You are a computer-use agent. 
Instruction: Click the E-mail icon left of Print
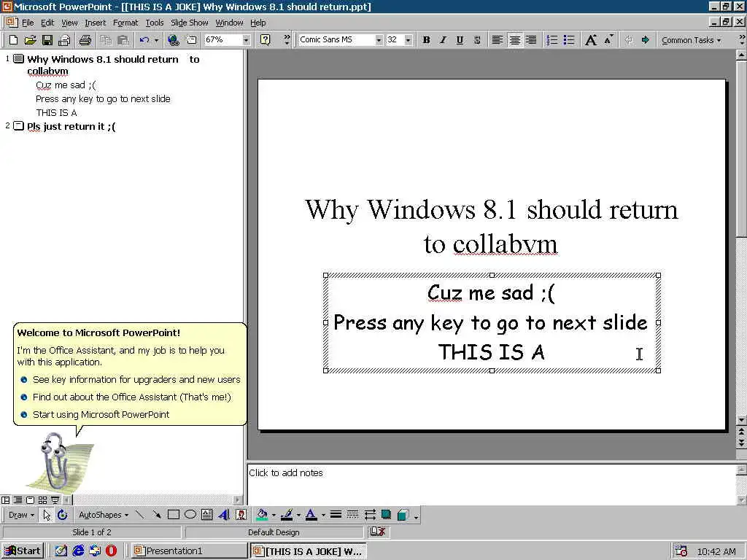point(64,40)
